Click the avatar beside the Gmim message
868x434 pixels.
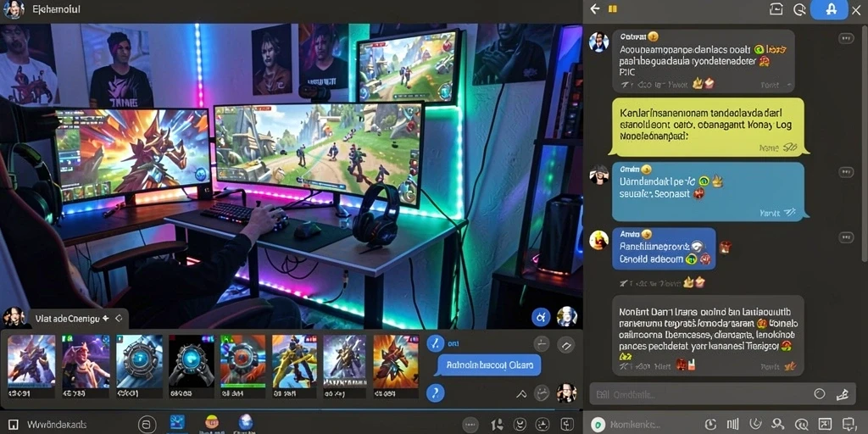pyautogui.click(x=598, y=175)
